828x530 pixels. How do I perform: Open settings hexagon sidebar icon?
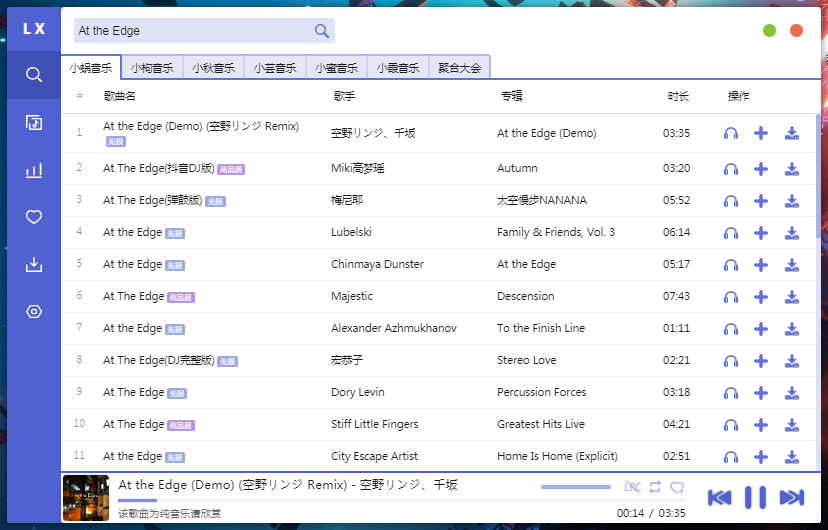pyautogui.click(x=34, y=311)
